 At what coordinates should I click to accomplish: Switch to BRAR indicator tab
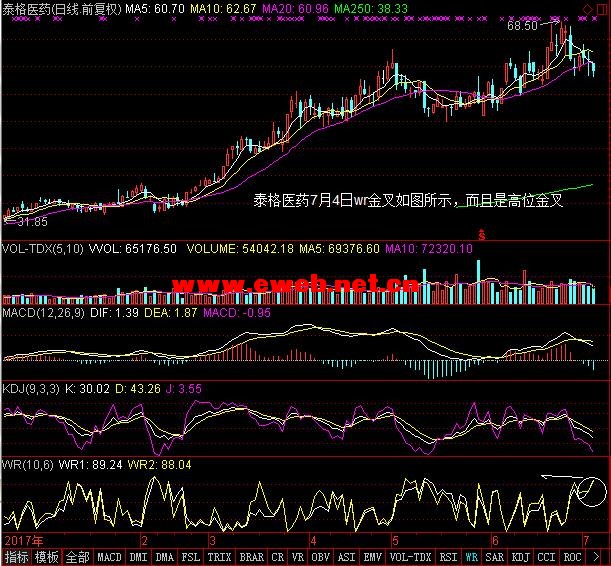tap(252, 557)
